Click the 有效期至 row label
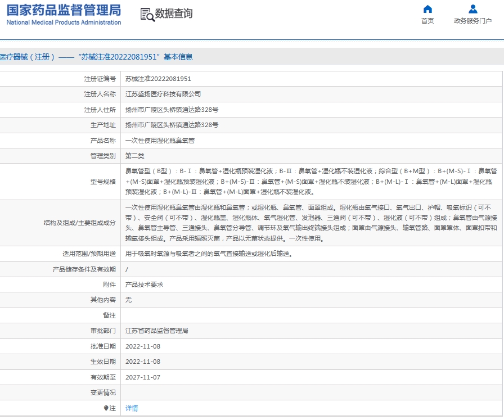 [103, 377]
